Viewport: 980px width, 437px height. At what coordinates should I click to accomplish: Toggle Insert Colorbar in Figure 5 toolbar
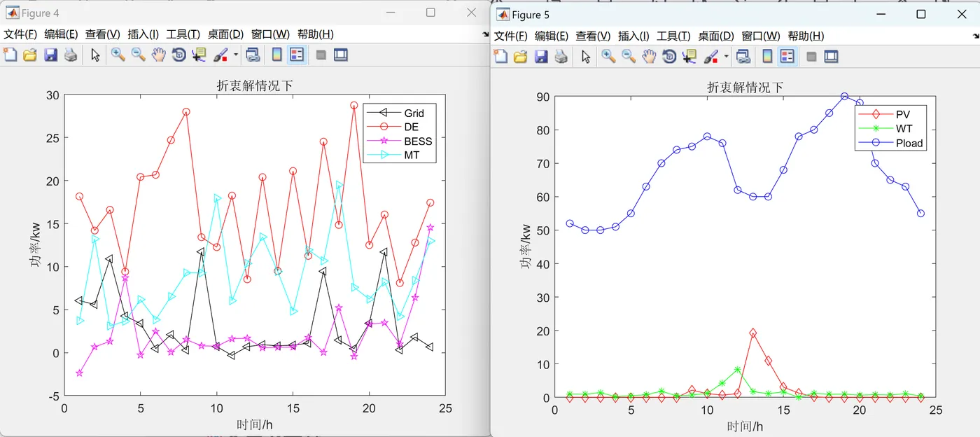[767, 56]
